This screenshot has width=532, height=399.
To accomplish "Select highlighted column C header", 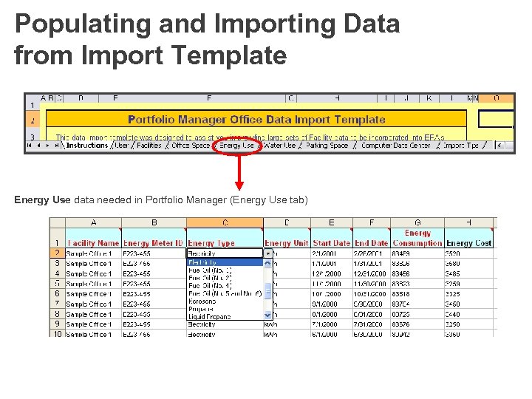I will pos(225,222).
